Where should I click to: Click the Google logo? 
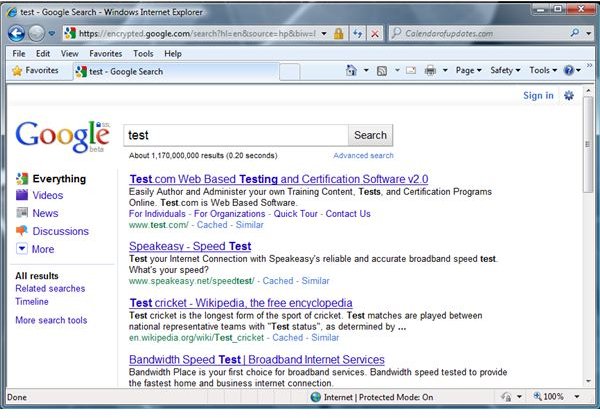63,136
